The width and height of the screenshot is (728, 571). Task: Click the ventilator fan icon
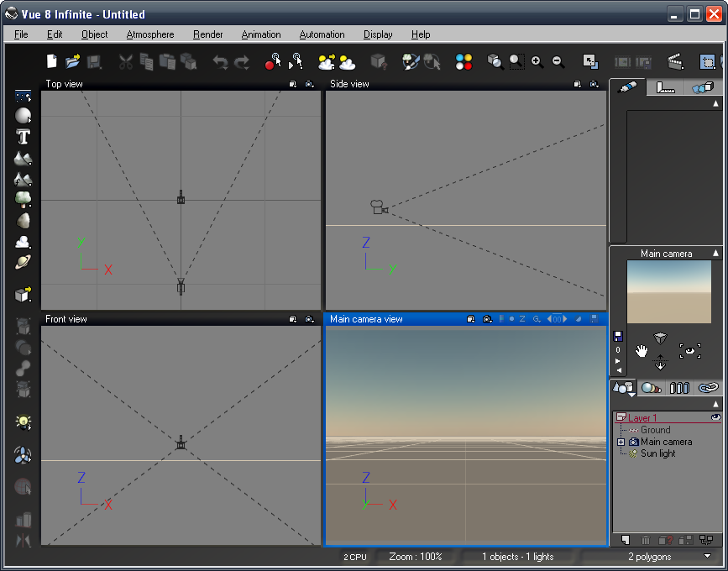tap(23, 455)
